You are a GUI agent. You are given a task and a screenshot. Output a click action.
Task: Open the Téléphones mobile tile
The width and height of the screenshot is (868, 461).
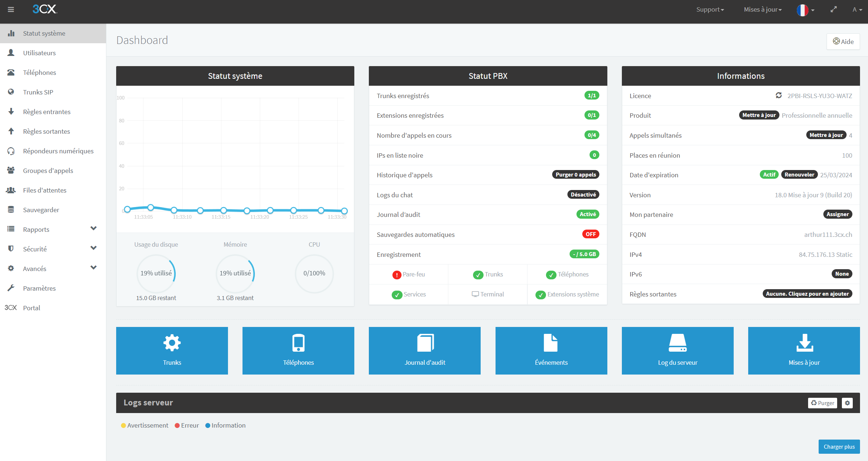point(298,351)
